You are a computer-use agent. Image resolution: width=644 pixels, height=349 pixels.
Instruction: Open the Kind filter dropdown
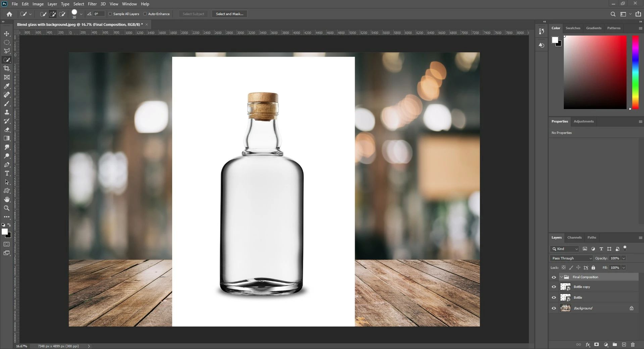(x=564, y=249)
